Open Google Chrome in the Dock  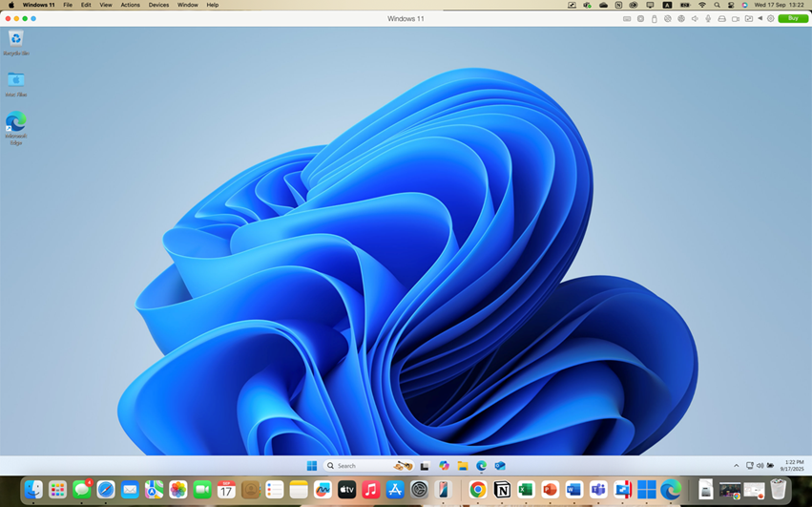[477, 489]
